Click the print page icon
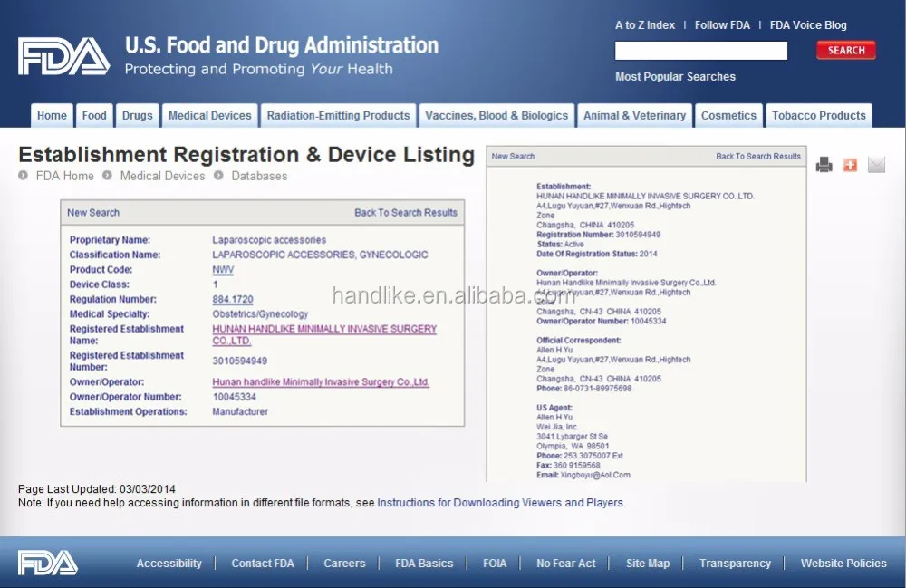 824,165
